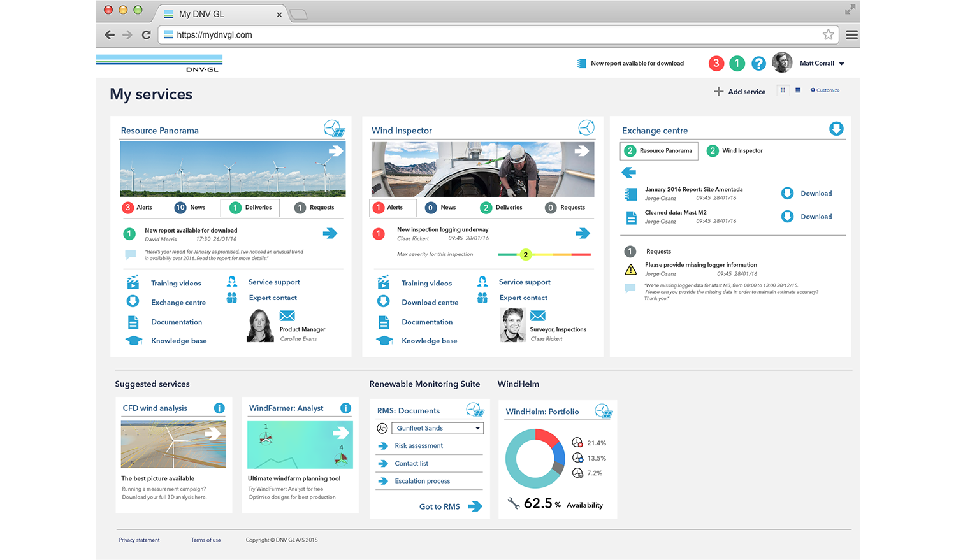Click Service support in Resource Panorama
The image size is (956, 560).
pyautogui.click(x=274, y=282)
